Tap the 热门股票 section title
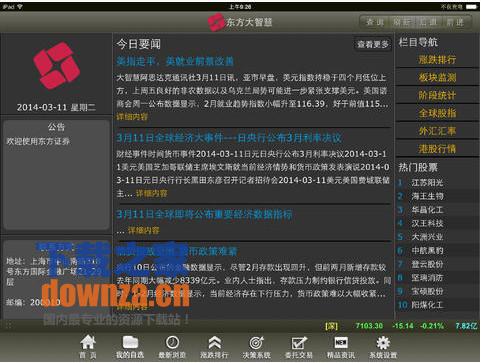Screen dimensions: 481x363 tap(418, 167)
